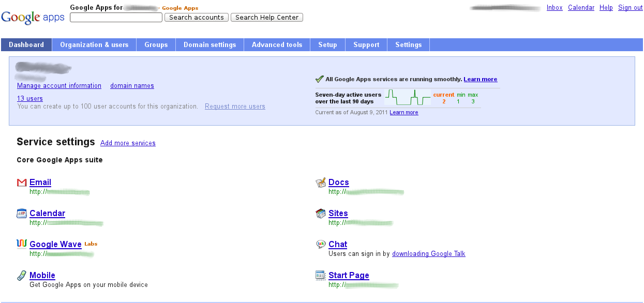
Task: Click the green services status checkmark
Action: pos(319,79)
